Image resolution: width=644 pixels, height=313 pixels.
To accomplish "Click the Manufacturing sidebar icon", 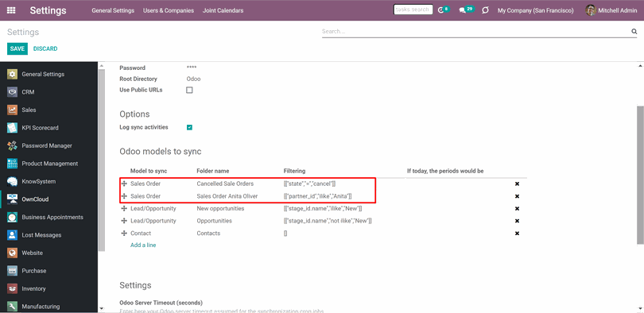I will 12,307.
